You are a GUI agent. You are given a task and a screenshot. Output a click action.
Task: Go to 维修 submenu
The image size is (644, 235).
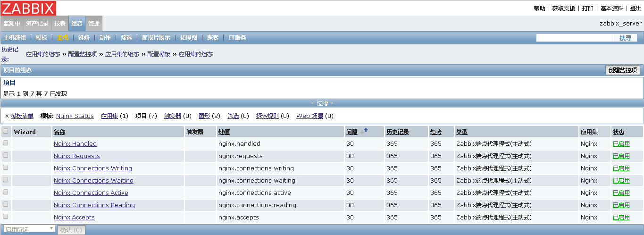tap(84, 38)
